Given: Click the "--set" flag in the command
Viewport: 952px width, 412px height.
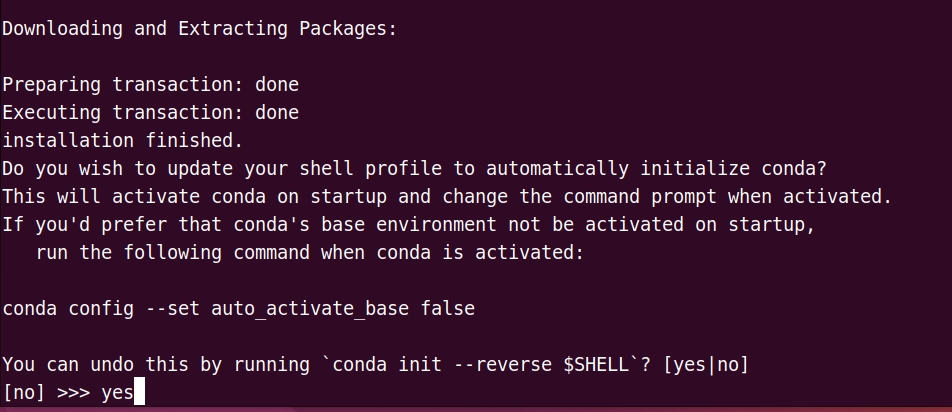Looking at the screenshot, I should (172, 308).
